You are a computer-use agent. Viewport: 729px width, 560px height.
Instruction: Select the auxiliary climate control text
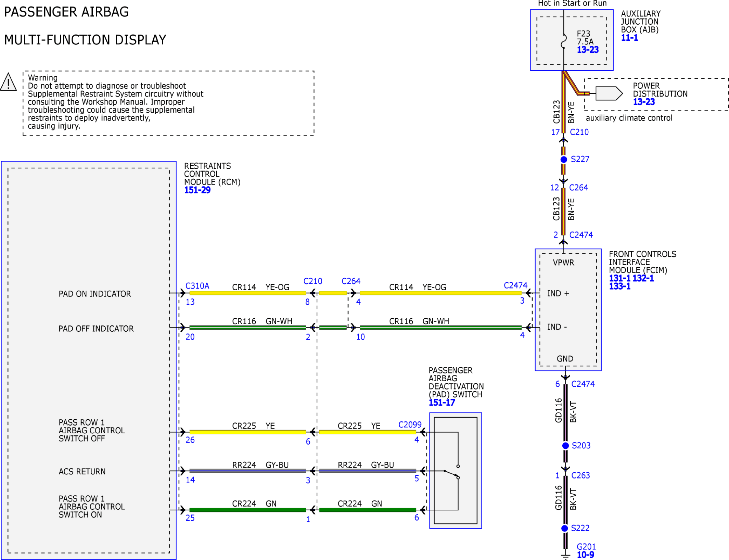point(629,118)
